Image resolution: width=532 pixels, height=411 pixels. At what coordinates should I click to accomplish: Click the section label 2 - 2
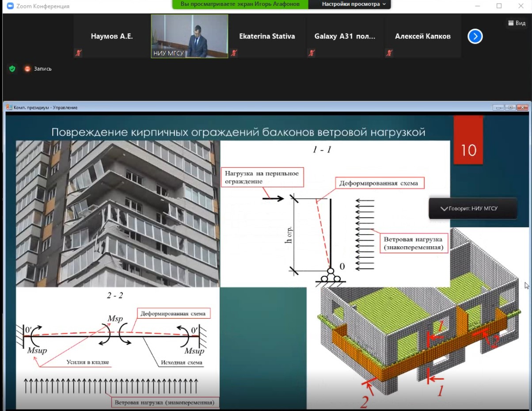[x=115, y=296]
